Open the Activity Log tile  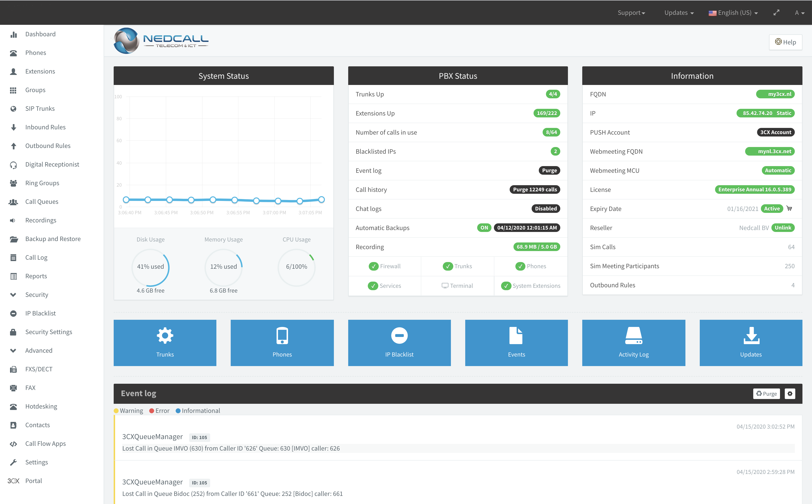[x=634, y=343]
